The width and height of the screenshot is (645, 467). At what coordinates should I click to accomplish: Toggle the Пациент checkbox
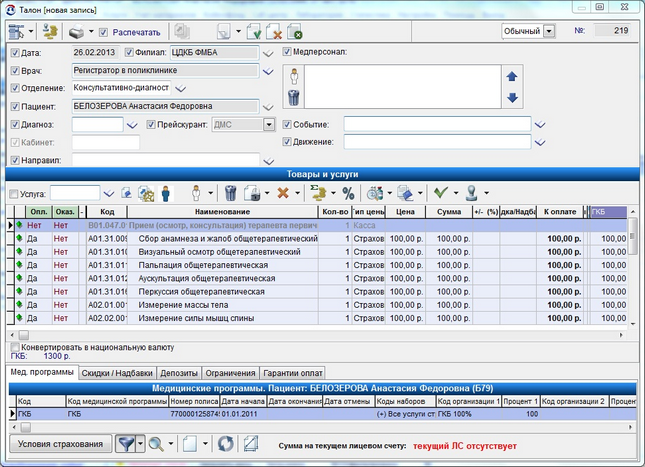tap(15, 107)
